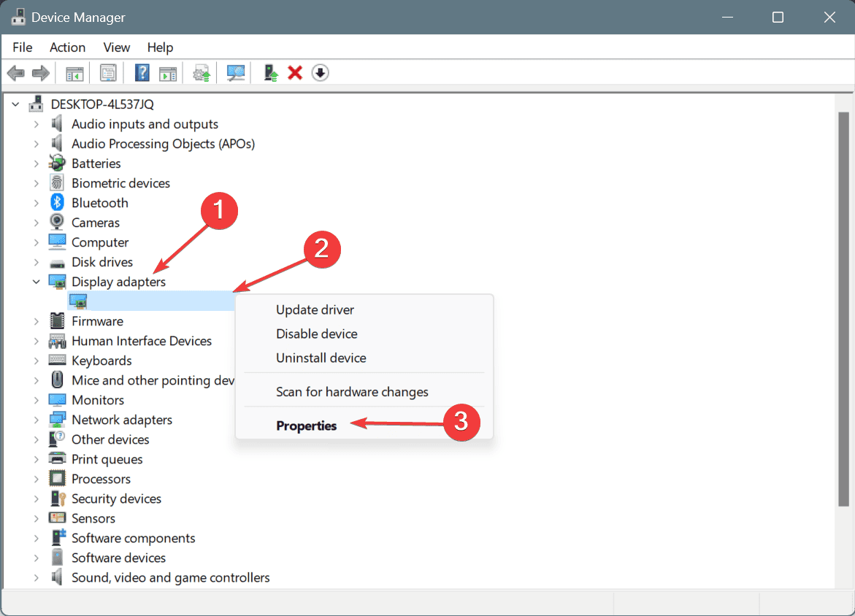Collapse the Display adapters category
The image size is (855, 616).
pyautogui.click(x=37, y=281)
